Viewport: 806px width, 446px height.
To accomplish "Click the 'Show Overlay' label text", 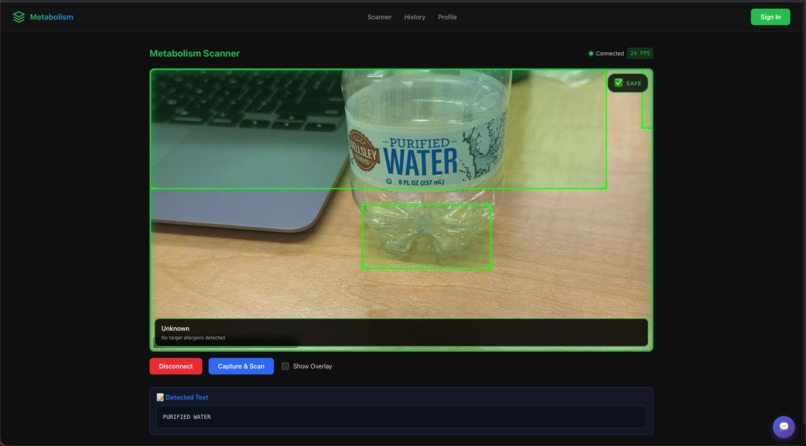I will (313, 366).
